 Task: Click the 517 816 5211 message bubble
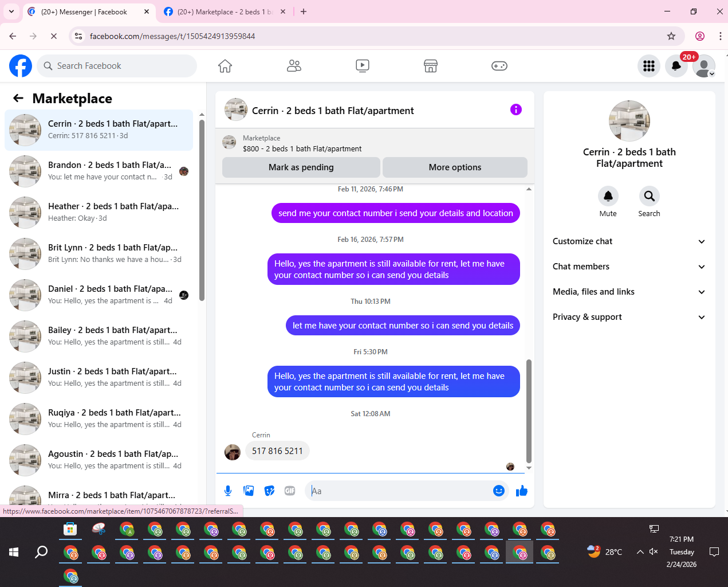277,451
